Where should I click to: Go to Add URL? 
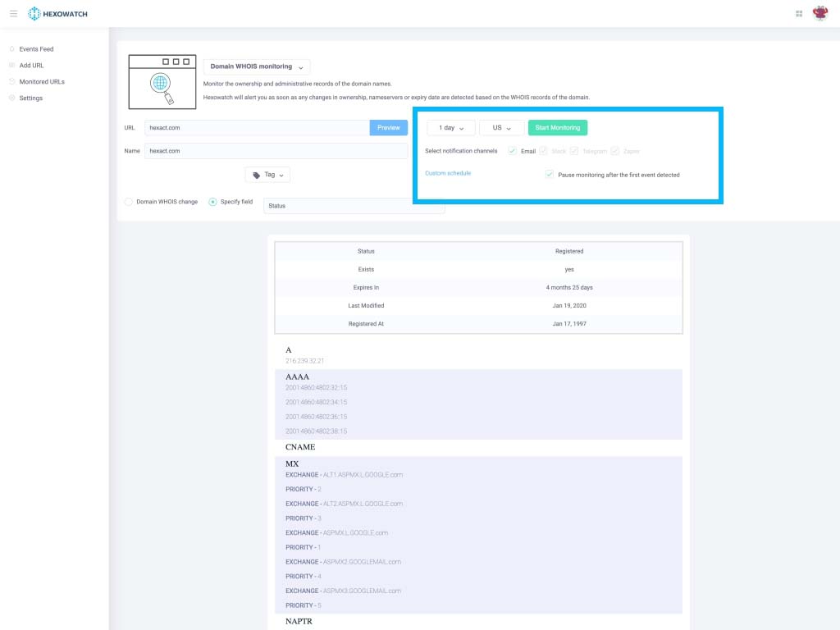pos(32,66)
